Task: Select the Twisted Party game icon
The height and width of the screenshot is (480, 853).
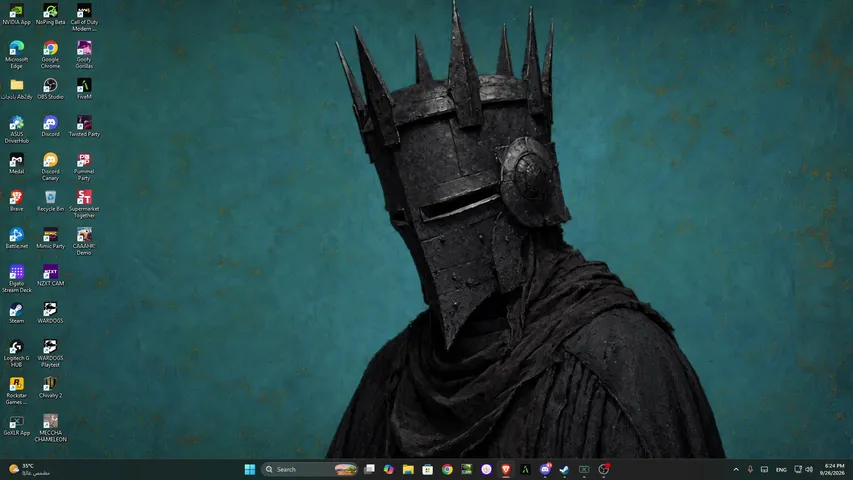Action: [84, 127]
